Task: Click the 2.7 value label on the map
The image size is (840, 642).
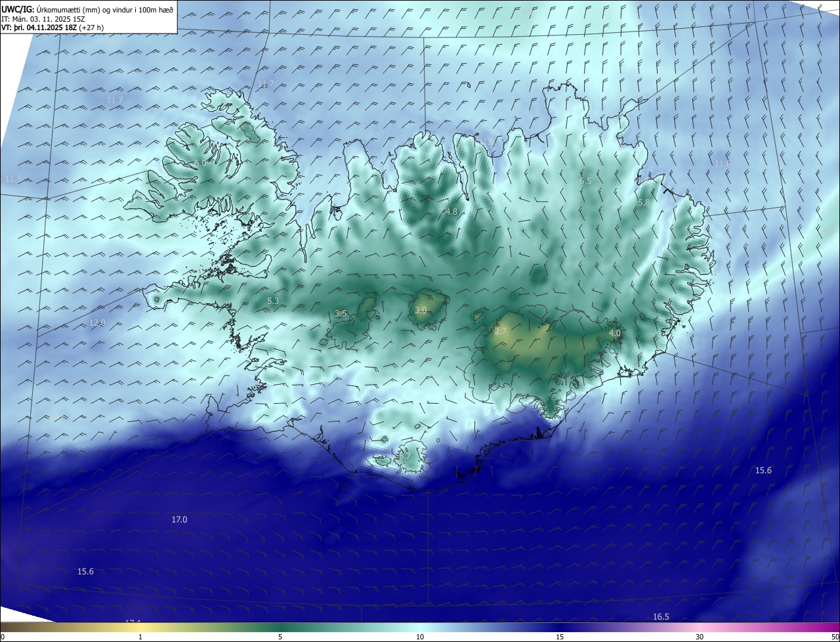Action: click(x=500, y=331)
